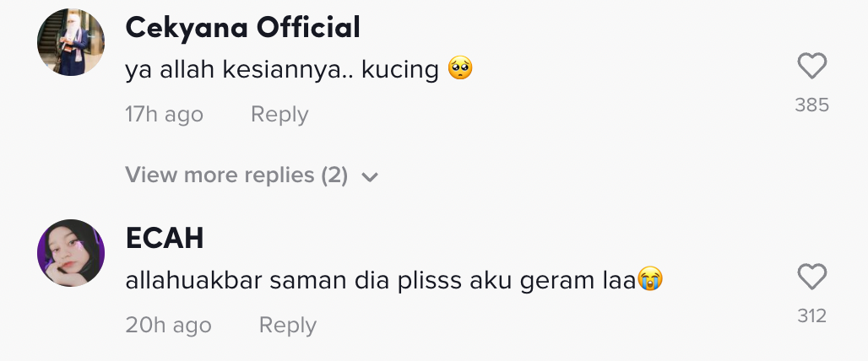
Task: Open the ECAH username link
Action: (164, 239)
